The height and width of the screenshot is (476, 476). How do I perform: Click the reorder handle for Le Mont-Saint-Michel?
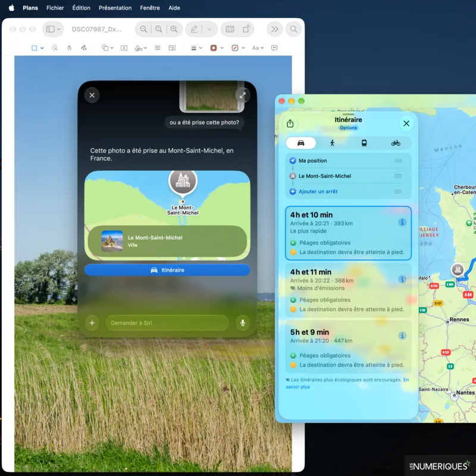click(x=398, y=176)
